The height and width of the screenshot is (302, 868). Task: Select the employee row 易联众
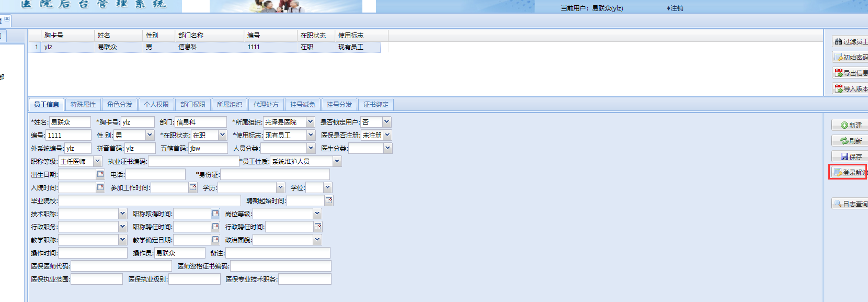coord(204,47)
